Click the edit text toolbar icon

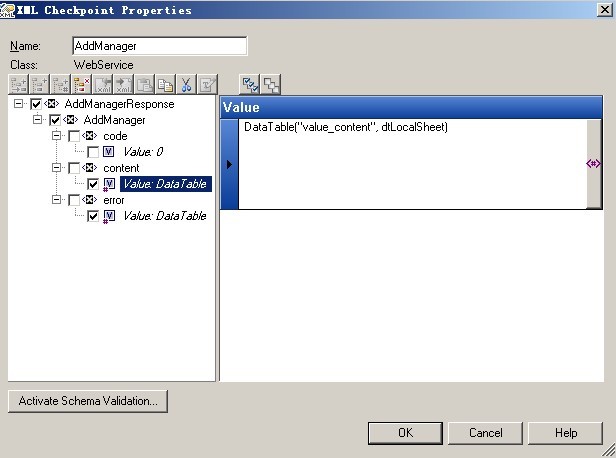click(207, 84)
